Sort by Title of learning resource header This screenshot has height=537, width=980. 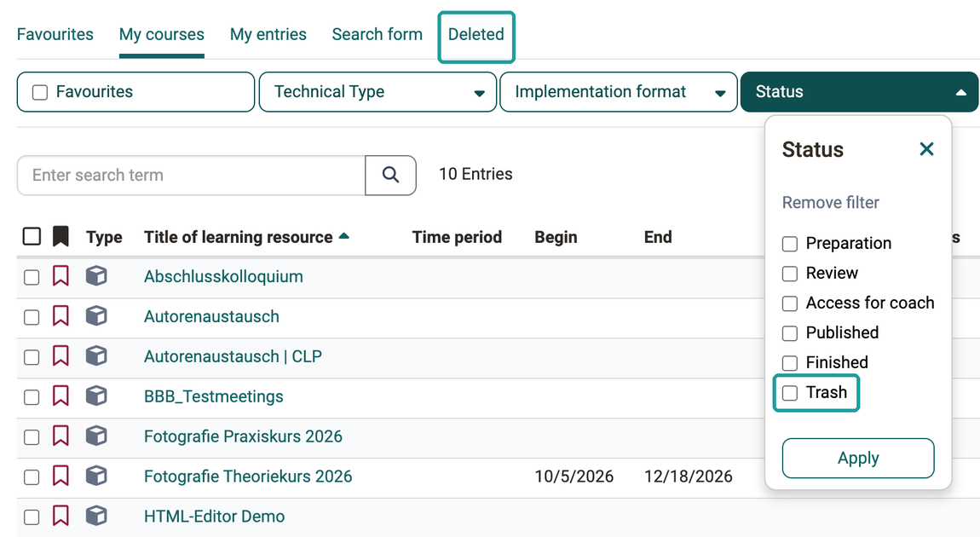(x=238, y=237)
